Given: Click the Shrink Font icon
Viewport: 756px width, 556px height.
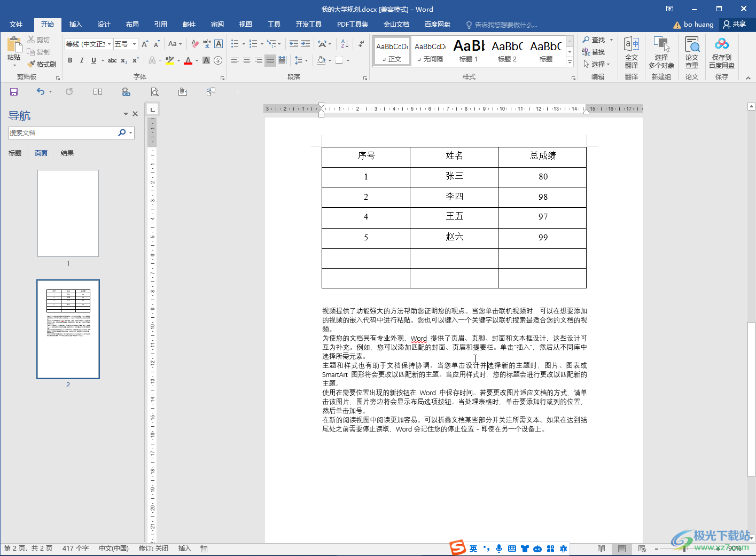Looking at the screenshot, I should (x=157, y=44).
